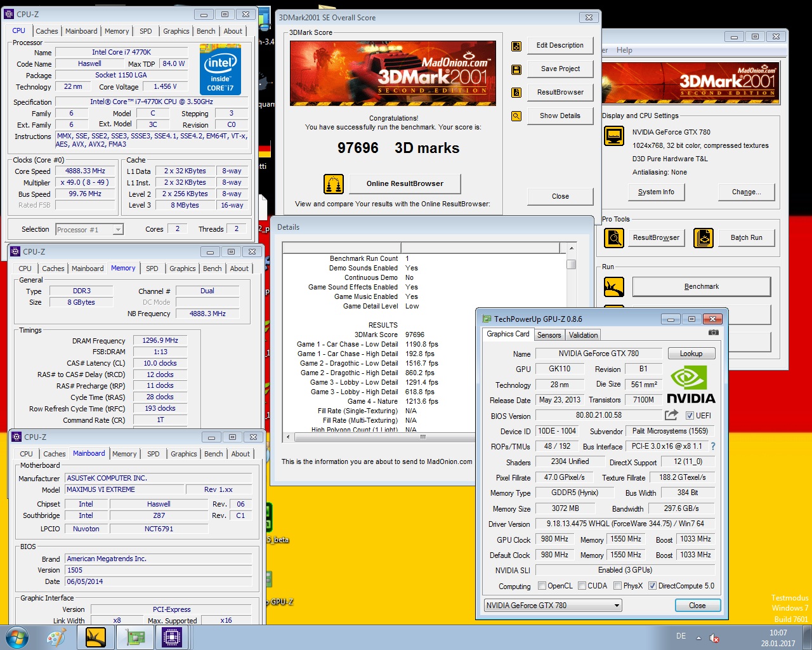Open Graphics tab in CPU-Z Mainboard window
This screenshot has height=650, width=812.
click(184, 454)
